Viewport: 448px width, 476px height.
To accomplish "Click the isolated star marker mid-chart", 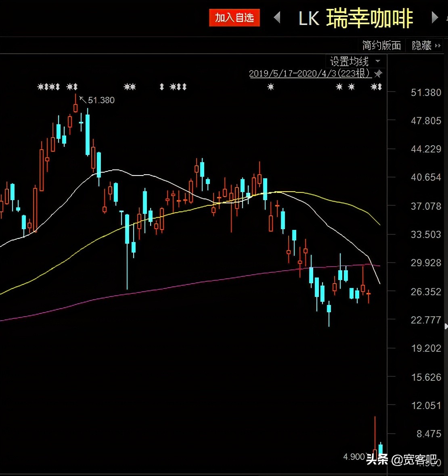I will pyautogui.click(x=270, y=87).
